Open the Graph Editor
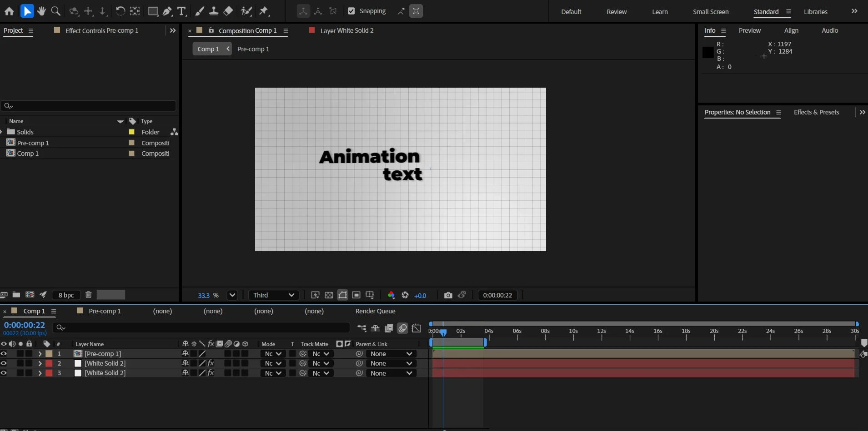 417,328
